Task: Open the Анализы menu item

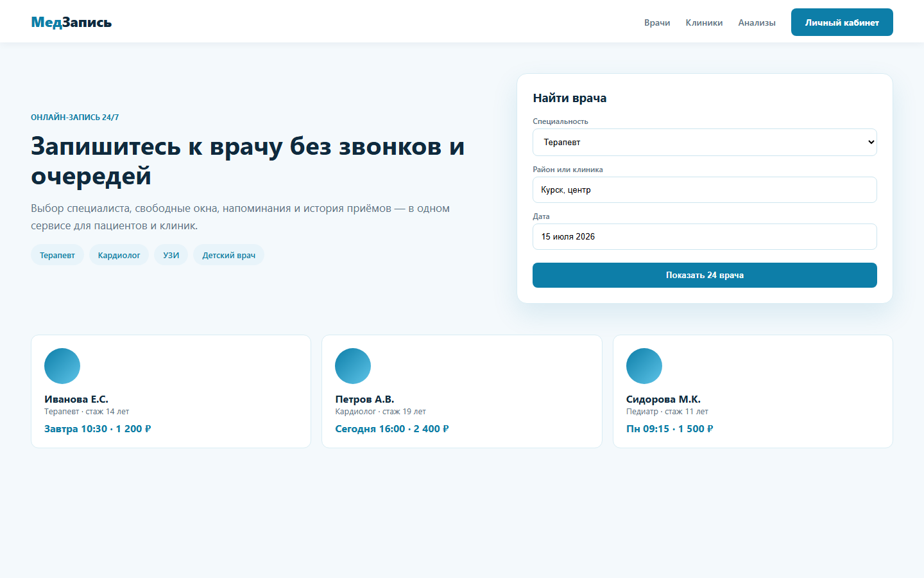Action: (757, 22)
